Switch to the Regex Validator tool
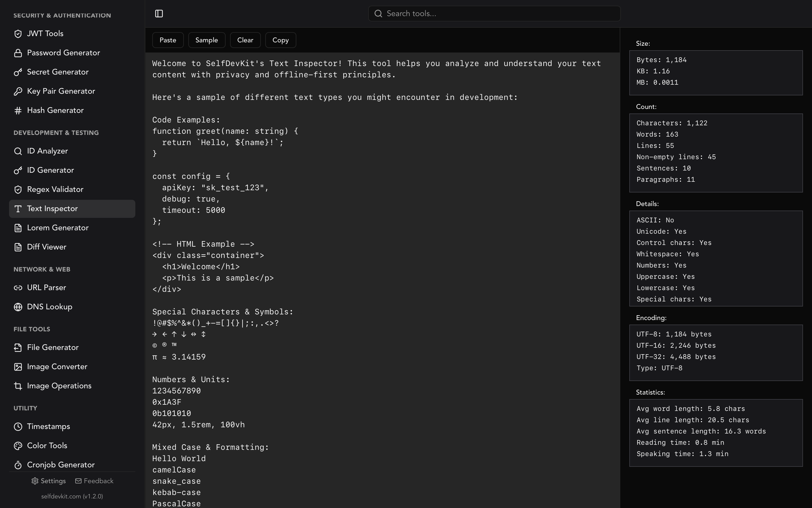 coord(72,189)
